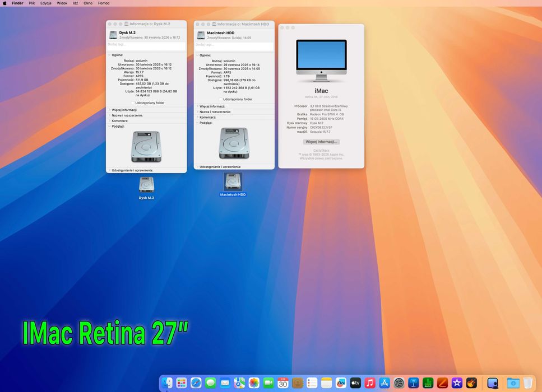Screen dimensions: 542x392
Task: Open the Apple menu
Action: coord(4,3)
